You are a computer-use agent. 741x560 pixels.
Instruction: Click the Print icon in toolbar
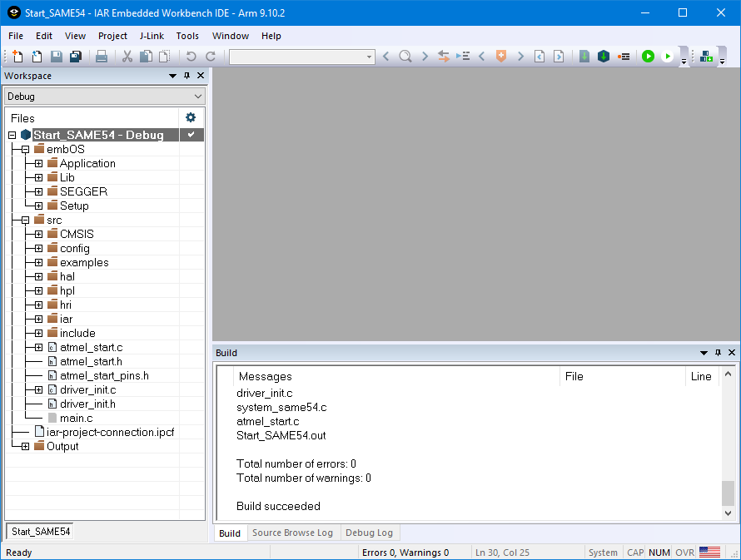(x=102, y=57)
